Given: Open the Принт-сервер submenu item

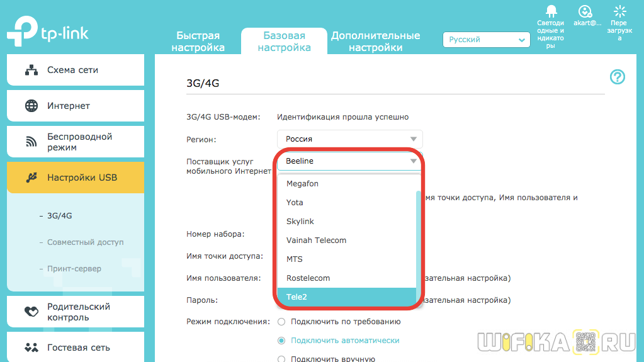Looking at the screenshot, I should pyautogui.click(x=74, y=268).
